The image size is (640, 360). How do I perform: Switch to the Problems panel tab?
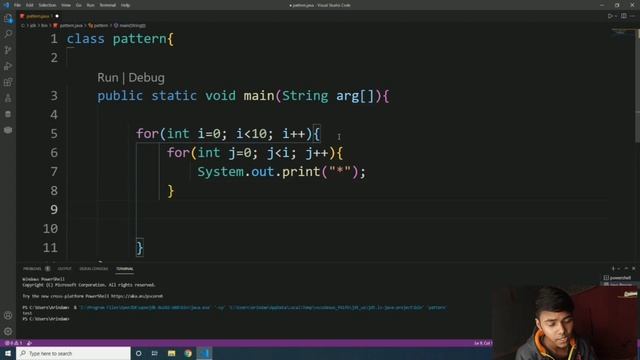[x=32, y=269]
